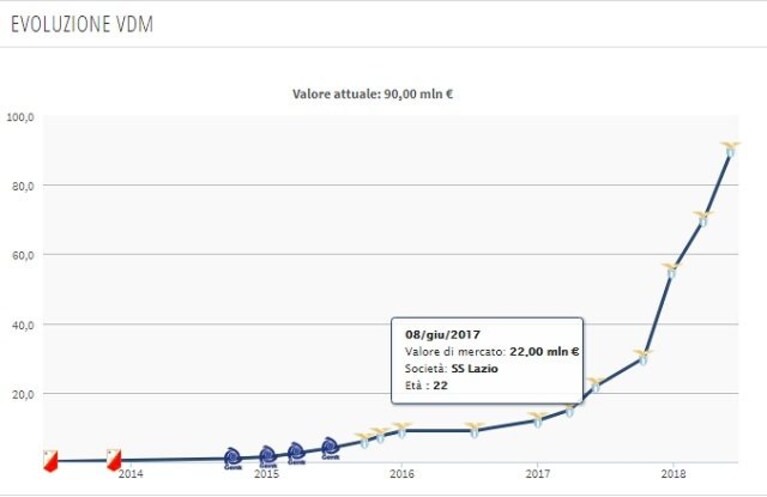Screen dimensions: 767x497
Task: Select the Lazio marker at 30 million, late 2017
Action: [643, 358]
